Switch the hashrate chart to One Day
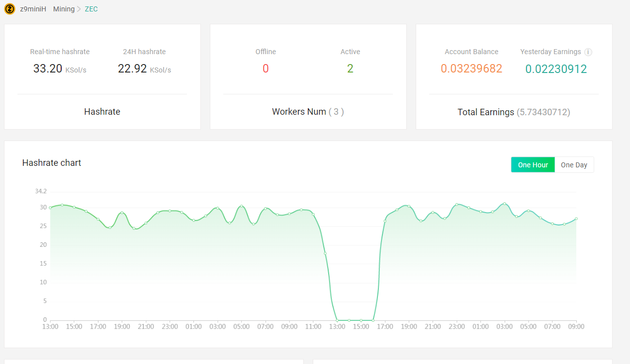 [574, 164]
